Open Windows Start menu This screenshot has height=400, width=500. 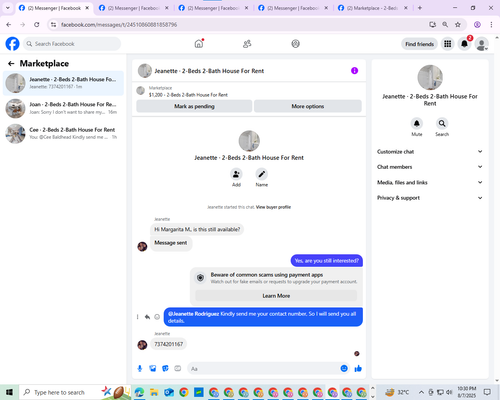pyautogui.click(x=9, y=392)
